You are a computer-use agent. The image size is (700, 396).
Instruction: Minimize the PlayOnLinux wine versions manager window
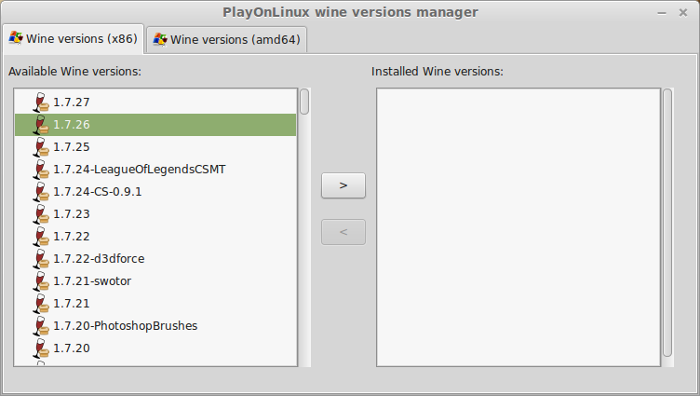(x=662, y=13)
